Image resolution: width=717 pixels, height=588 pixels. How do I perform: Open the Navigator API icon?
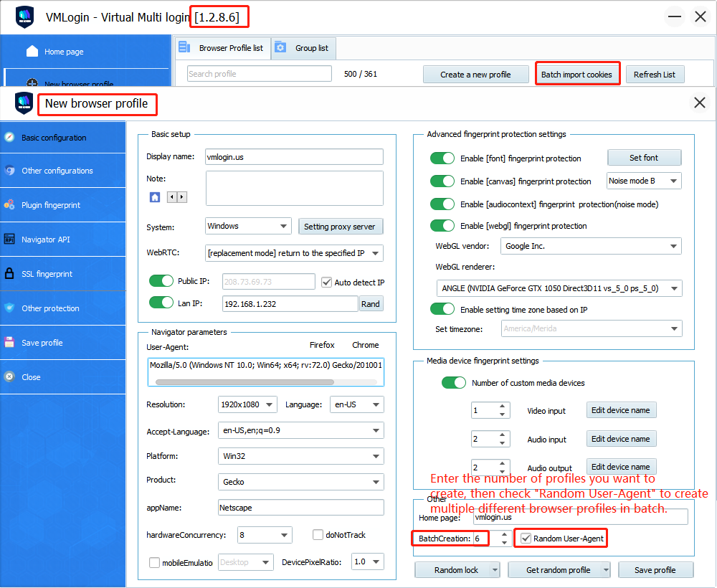9,240
